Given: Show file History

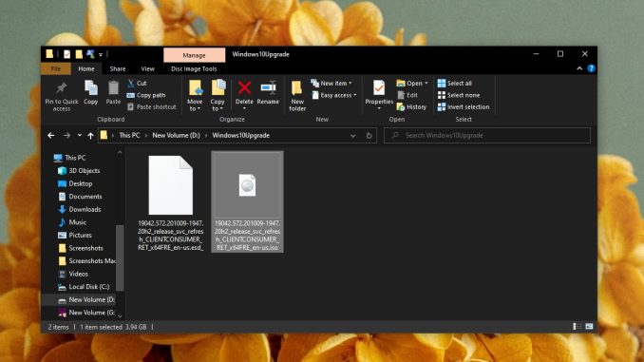Looking at the screenshot, I should [x=411, y=106].
